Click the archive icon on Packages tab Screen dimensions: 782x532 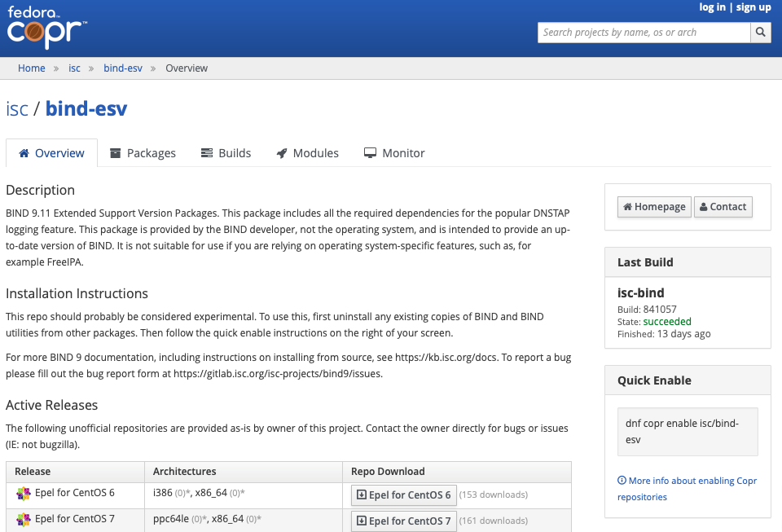pos(115,153)
